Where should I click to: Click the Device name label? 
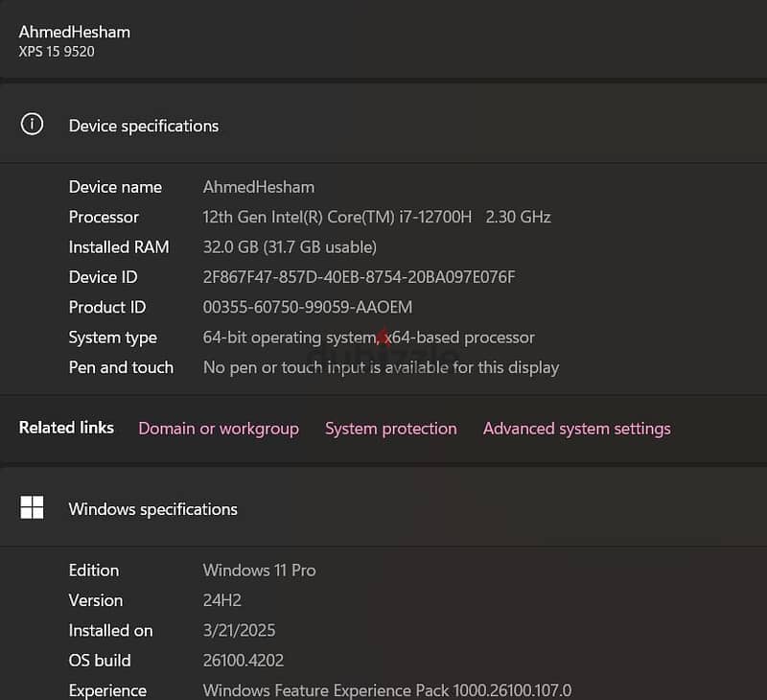(115, 187)
